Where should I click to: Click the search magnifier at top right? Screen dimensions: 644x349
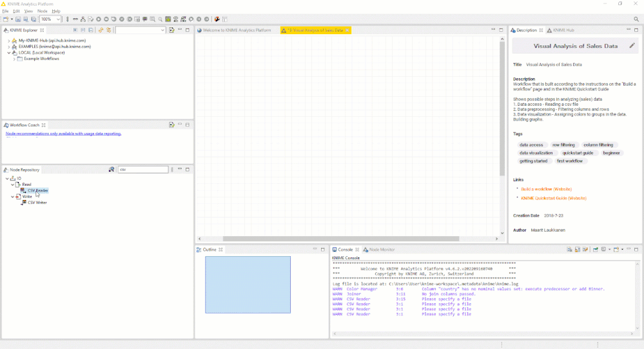pos(636,19)
